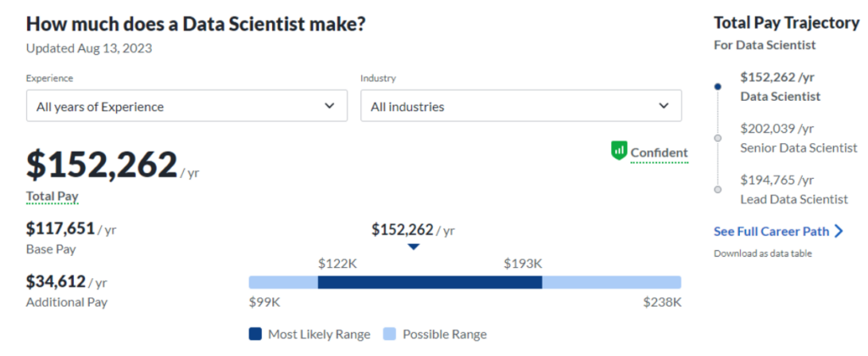The image size is (868, 356).
Task: Click the median pay triangle marker
Action: click(x=413, y=247)
